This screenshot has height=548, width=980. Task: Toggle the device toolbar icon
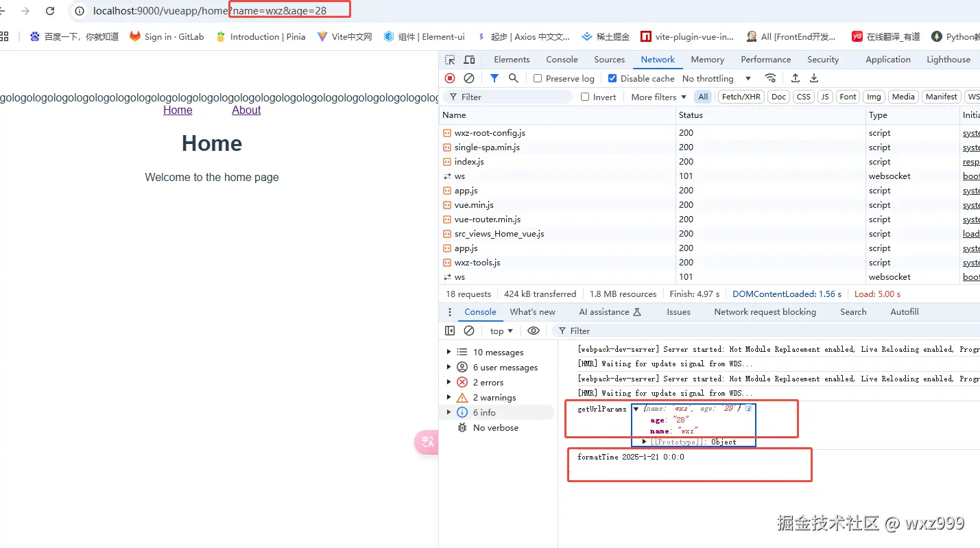coord(469,60)
